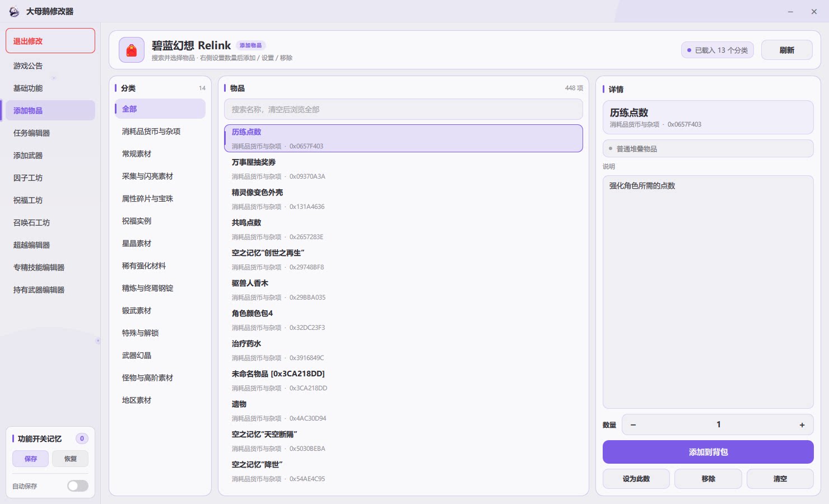This screenshot has width=829, height=504.
Task: Increase quantity with the plus button
Action: coord(802,425)
